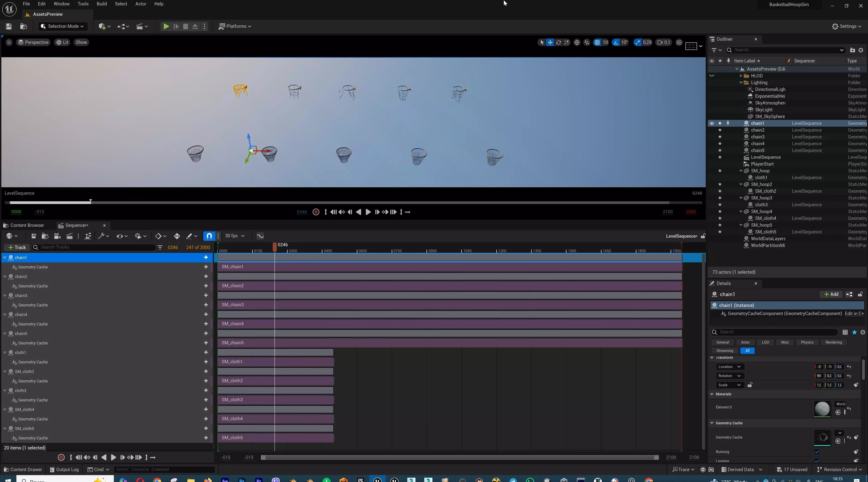Click the green Play level button

(x=166, y=26)
